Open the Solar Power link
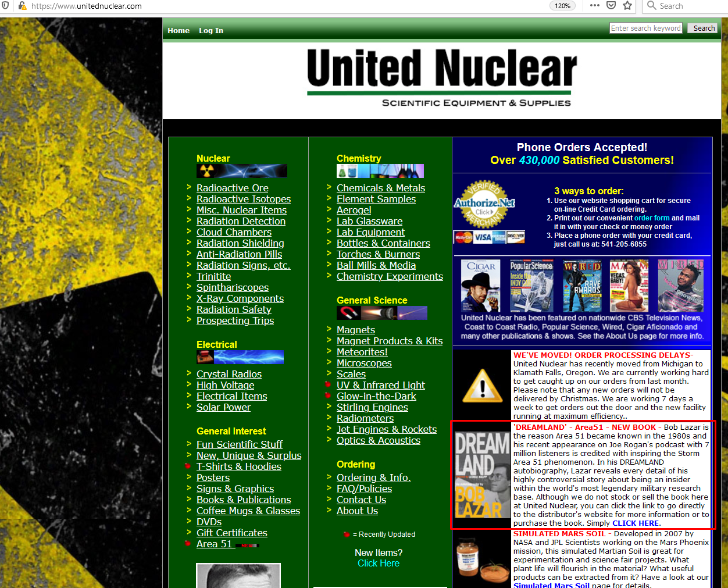Image resolution: width=728 pixels, height=588 pixels. (224, 407)
